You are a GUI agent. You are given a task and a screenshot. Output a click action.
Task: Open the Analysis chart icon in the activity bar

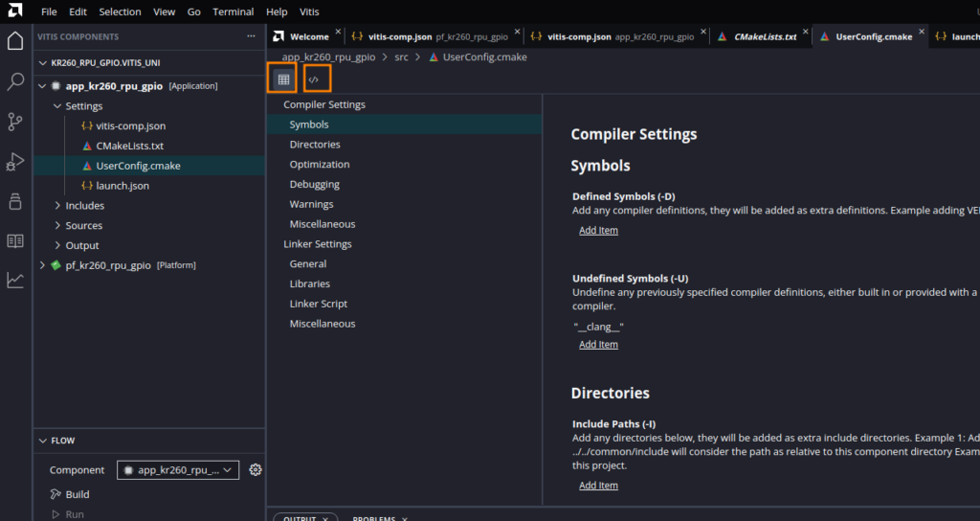click(x=15, y=281)
